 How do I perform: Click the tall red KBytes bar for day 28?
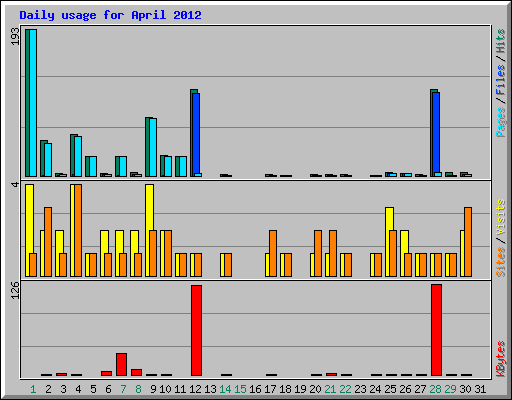click(x=436, y=330)
